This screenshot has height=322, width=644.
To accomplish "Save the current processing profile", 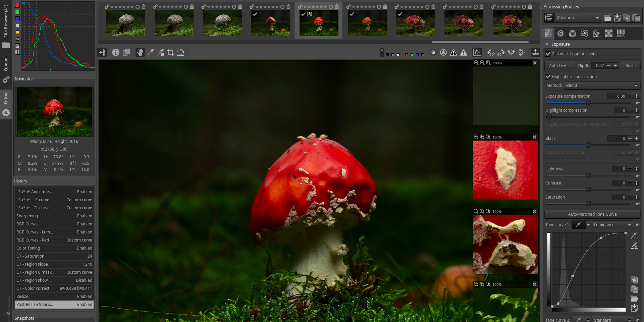I will pyautogui.click(x=617, y=18).
